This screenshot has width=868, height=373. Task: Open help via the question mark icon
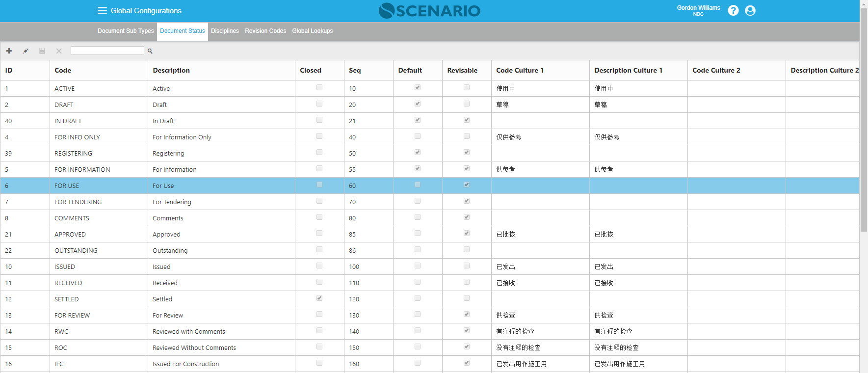733,10
